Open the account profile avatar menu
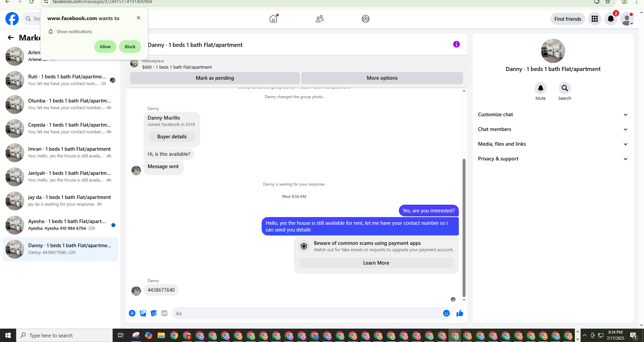The height and width of the screenshot is (342, 644). (627, 19)
